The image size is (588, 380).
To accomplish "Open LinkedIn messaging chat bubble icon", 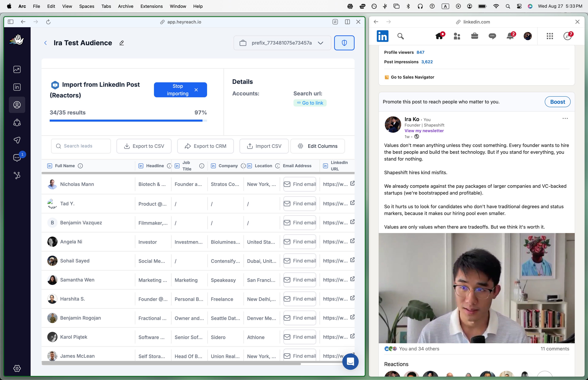I will pos(492,36).
